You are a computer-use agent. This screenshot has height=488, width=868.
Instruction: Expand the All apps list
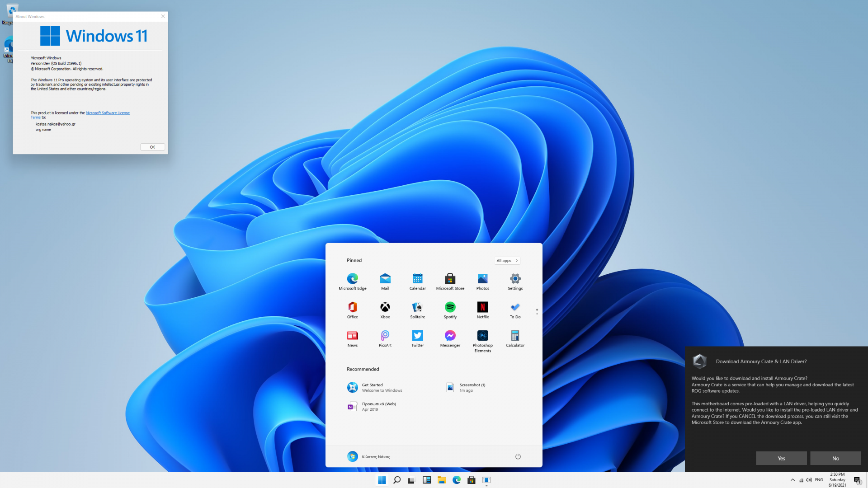(x=507, y=261)
